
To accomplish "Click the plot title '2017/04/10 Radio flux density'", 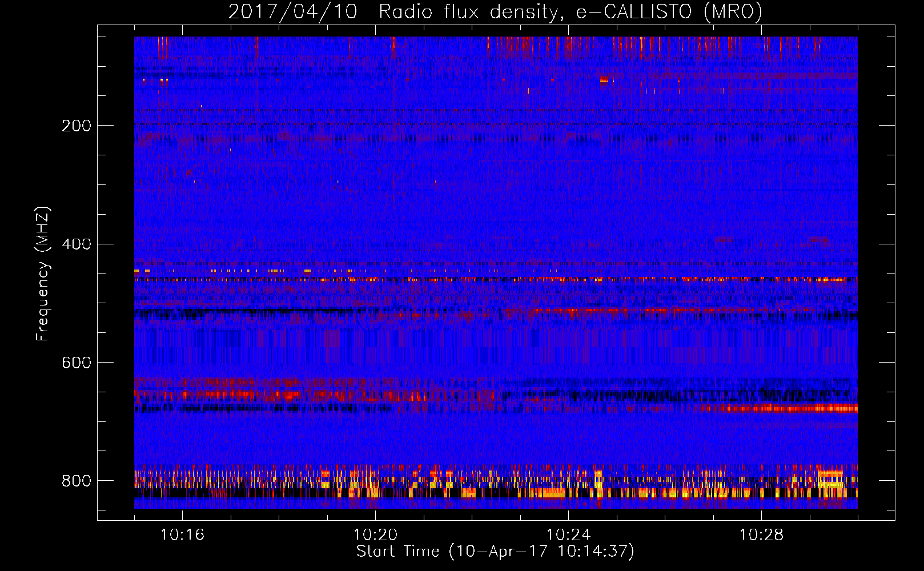I will click(x=495, y=11).
